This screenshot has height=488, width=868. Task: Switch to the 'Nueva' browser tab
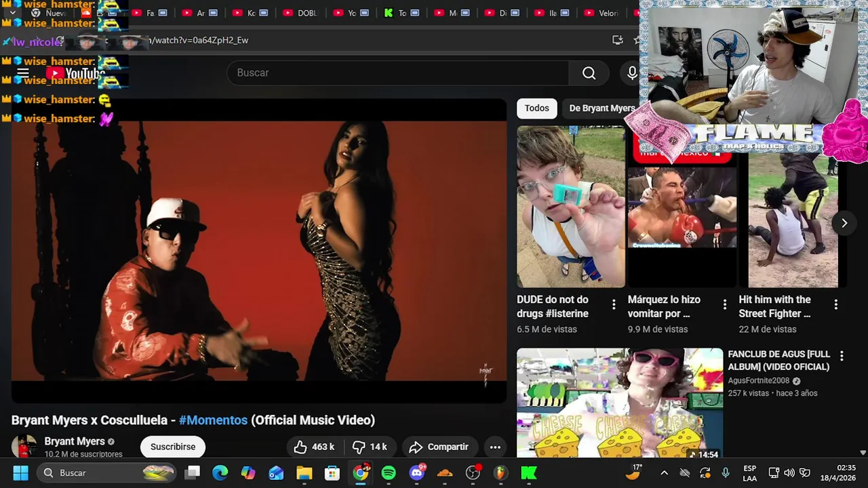tap(51, 13)
